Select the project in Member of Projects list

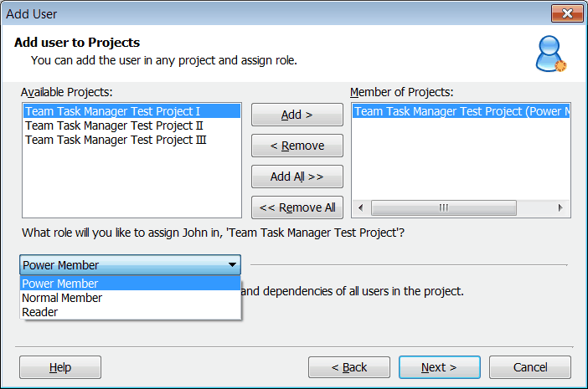[461, 111]
